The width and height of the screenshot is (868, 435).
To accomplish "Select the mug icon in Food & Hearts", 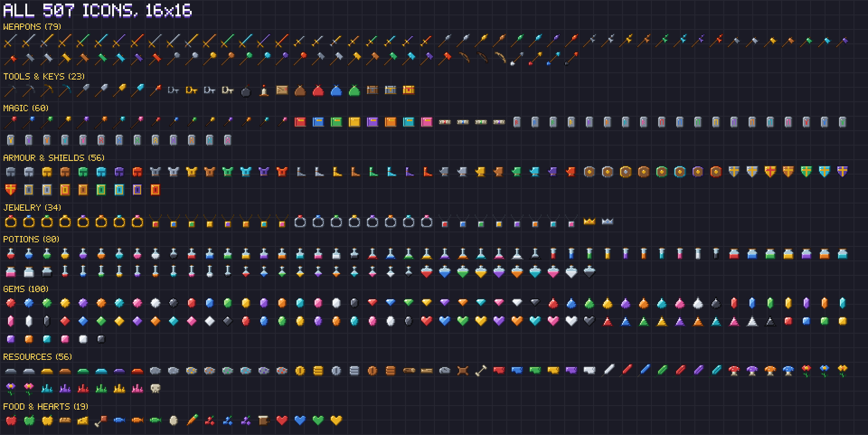I will click(x=264, y=421).
